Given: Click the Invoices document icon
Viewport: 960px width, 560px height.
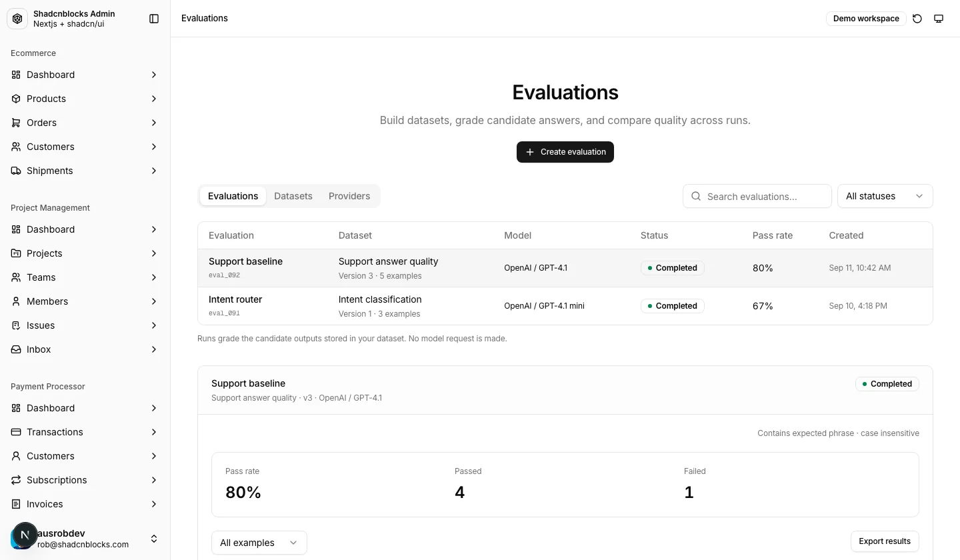Looking at the screenshot, I should [16, 504].
